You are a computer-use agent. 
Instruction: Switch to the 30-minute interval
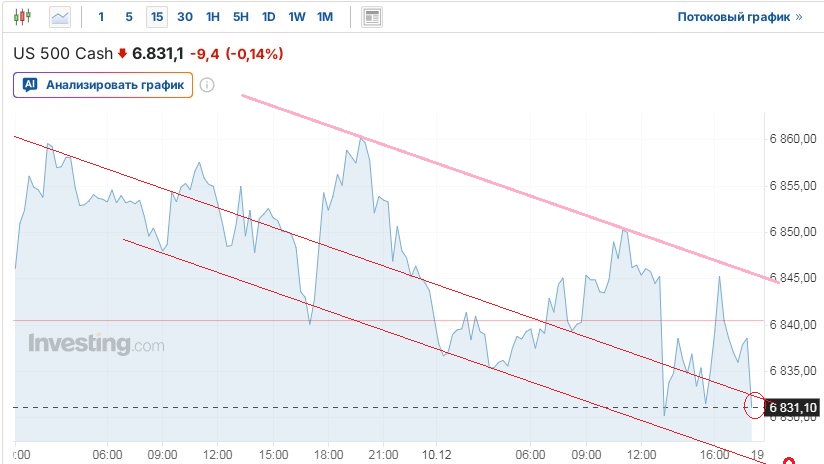185,17
